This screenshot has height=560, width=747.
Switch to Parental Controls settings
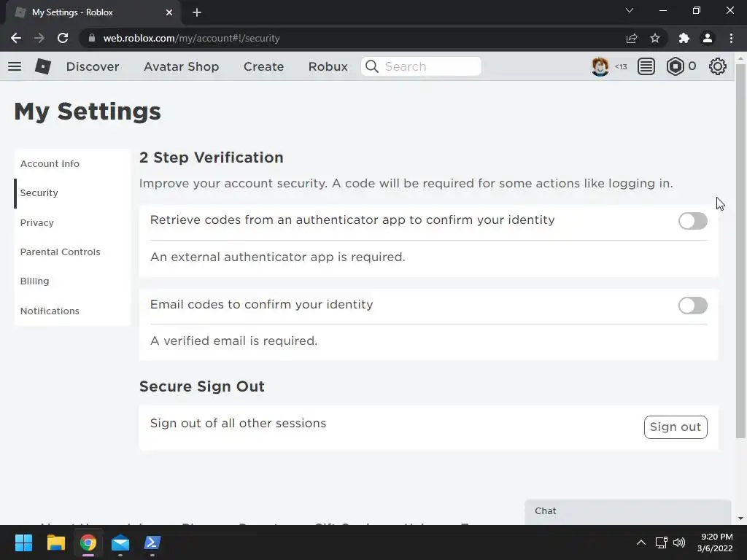tap(61, 252)
